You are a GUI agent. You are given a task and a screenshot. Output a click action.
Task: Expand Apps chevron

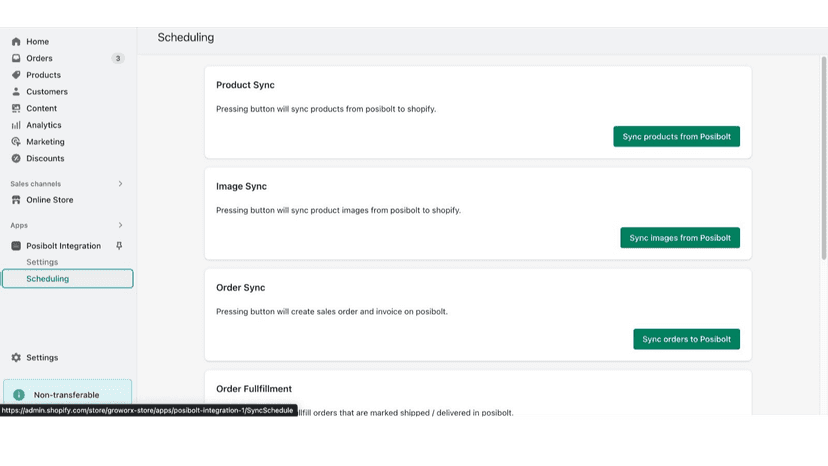pos(120,225)
